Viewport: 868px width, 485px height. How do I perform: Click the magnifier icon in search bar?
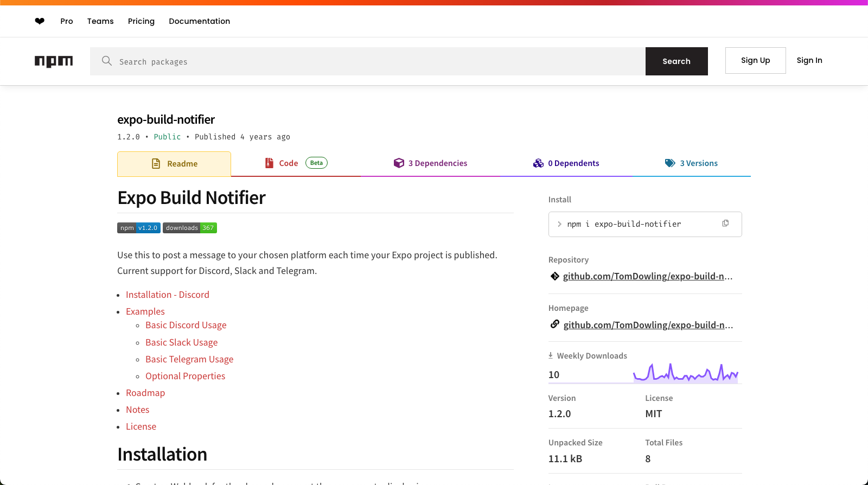point(107,61)
